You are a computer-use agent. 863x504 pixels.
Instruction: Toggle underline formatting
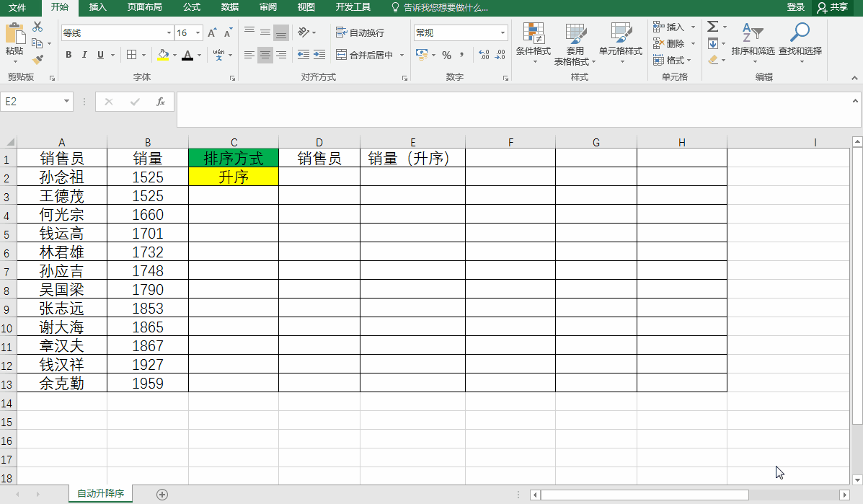click(x=100, y=55)
